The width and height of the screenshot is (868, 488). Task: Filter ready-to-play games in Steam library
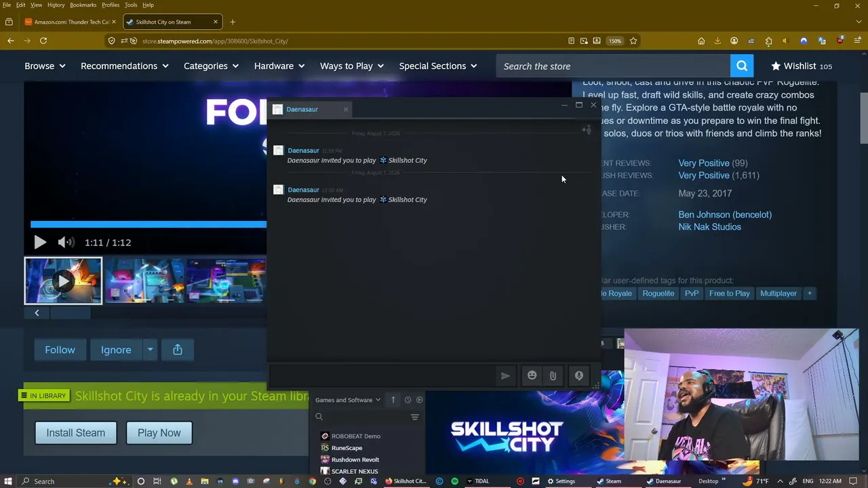(x=419, y=400)
